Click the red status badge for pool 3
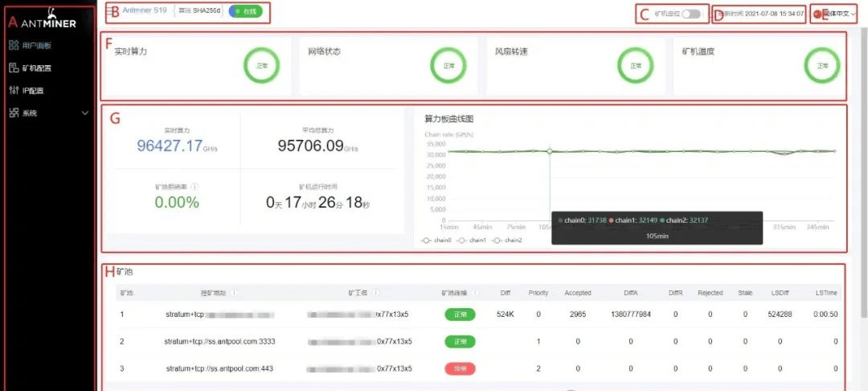The height and width of the screenshot is (391, 868). (460, 368)
